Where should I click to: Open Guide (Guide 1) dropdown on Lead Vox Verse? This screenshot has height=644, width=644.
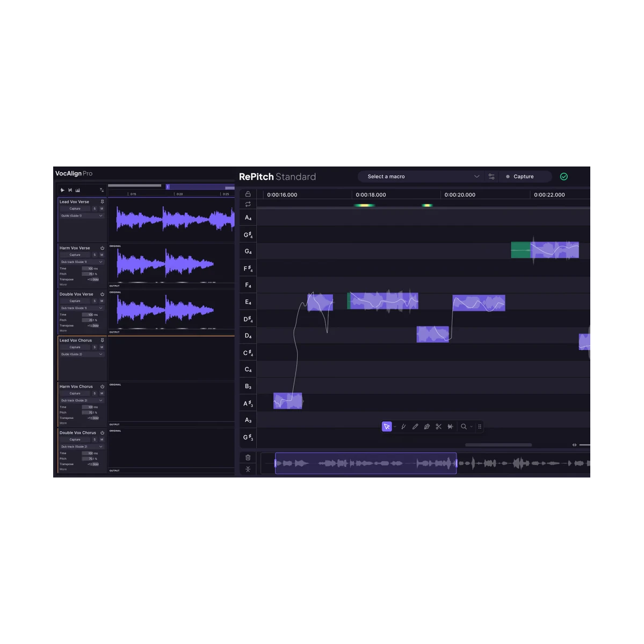point(82,215)
